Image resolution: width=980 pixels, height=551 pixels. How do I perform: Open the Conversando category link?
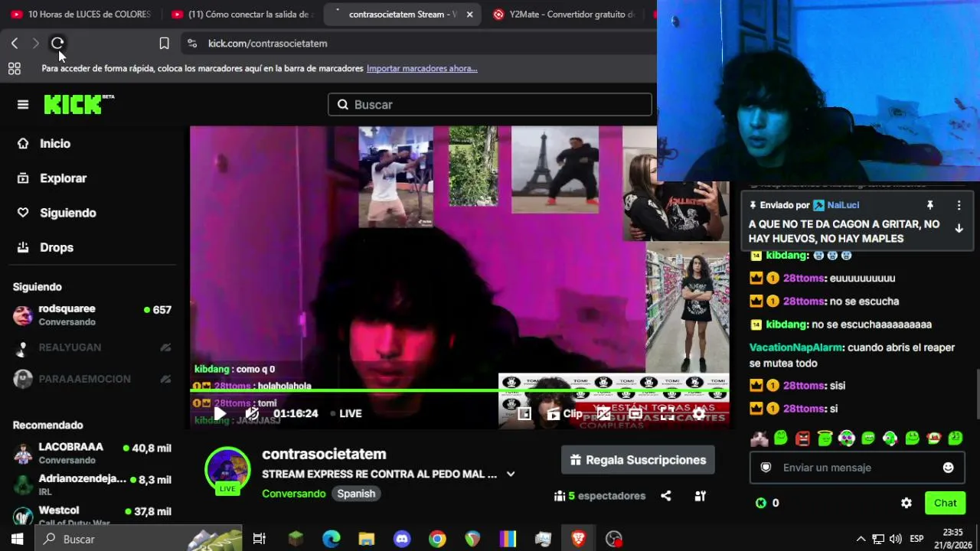tap(293, 494)
